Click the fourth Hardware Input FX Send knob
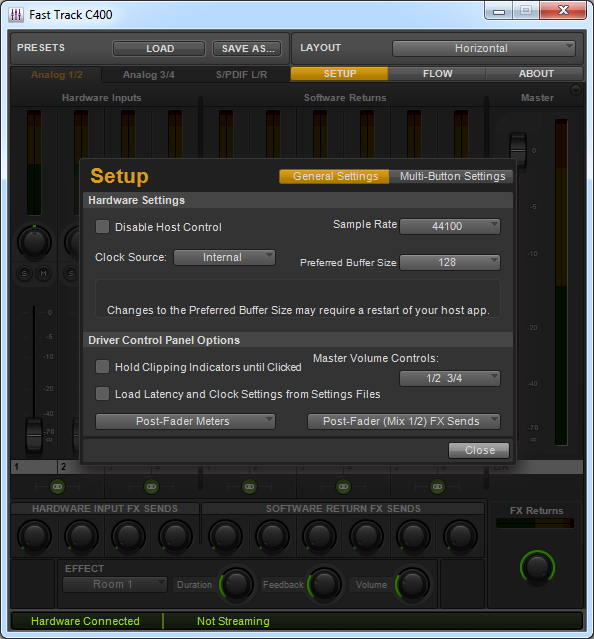Image resolution: width=594 pixels, height=639 pixels. point(176,536)
